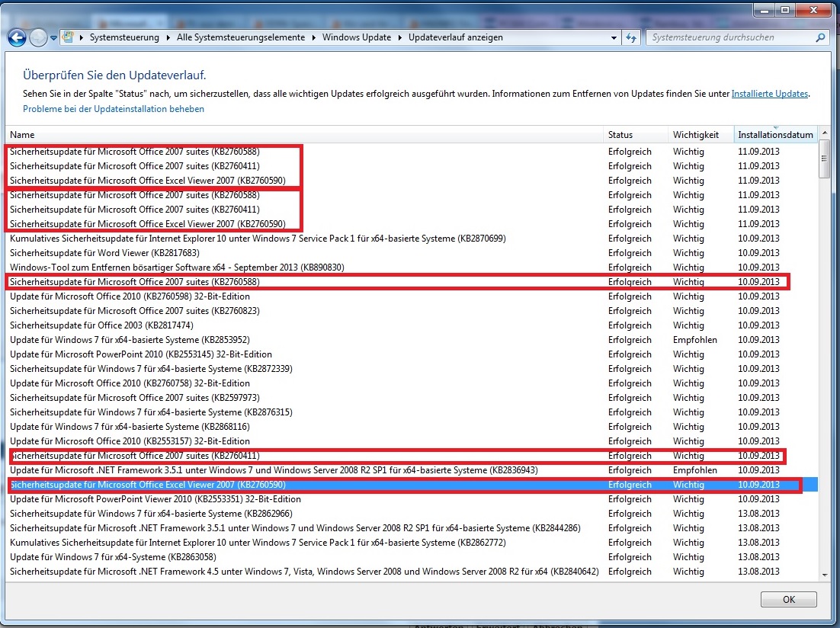
Task: Expand arrow after Systemsteuerung breadcrumb
Action: pyautogui.click(x=168, y=37)
